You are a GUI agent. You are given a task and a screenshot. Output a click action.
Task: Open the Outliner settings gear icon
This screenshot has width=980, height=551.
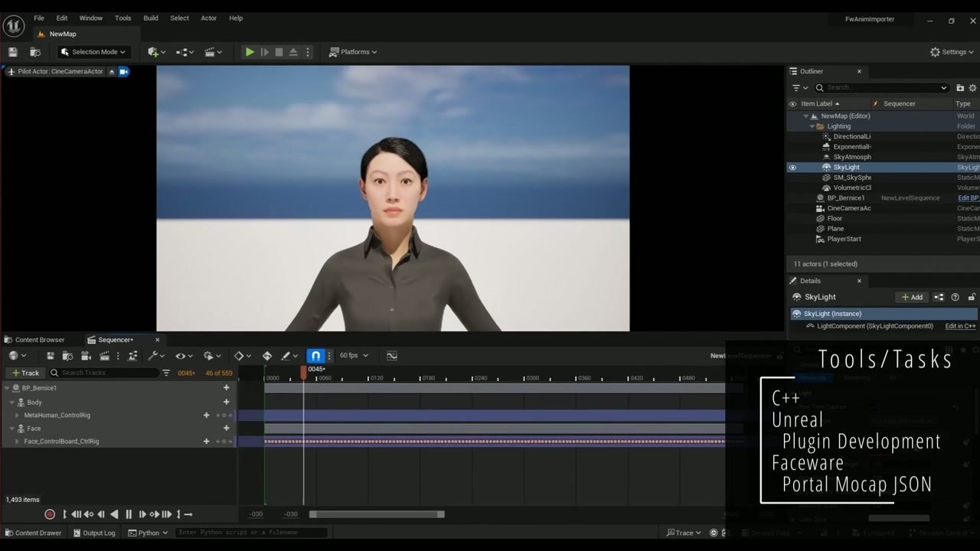[972, 88]
